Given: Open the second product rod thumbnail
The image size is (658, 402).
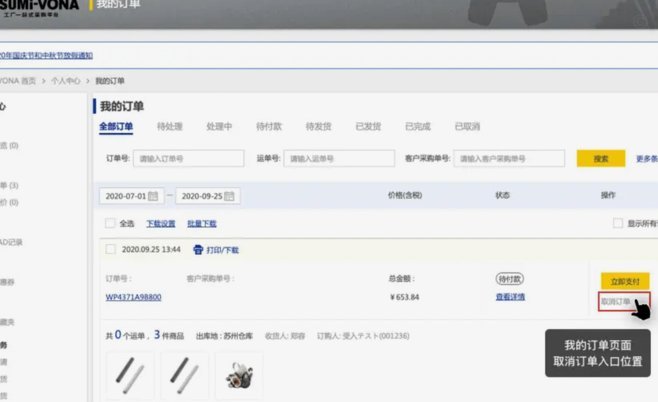Looking at the screenshot, I should (x=185, y=376).
